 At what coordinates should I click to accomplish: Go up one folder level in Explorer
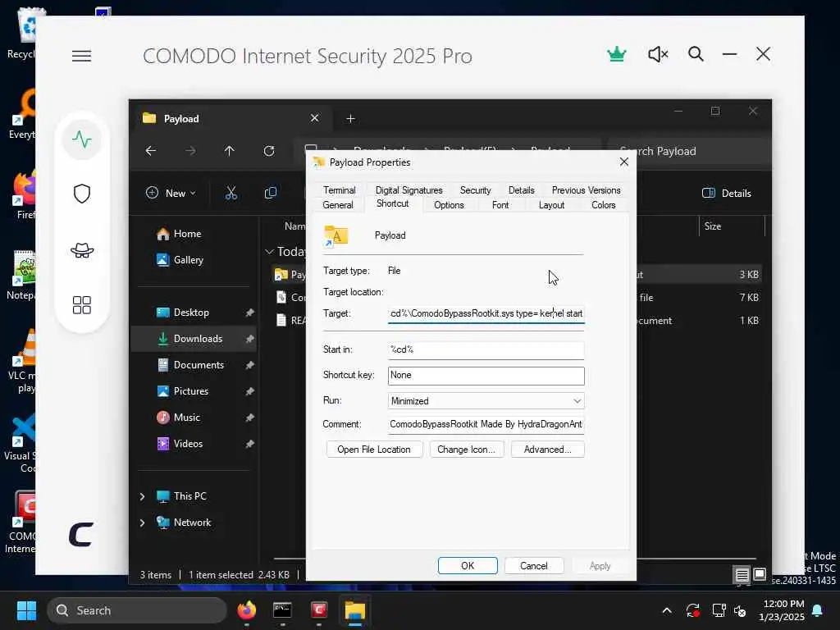point(230,151)
